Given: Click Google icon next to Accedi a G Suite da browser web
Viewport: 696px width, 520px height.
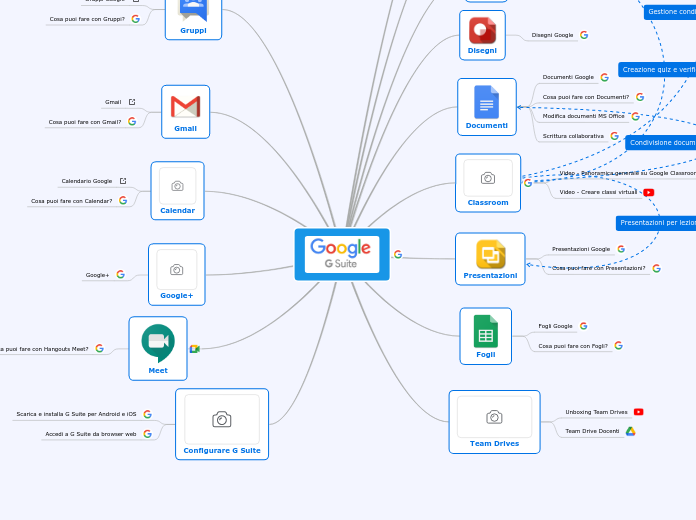Looking at the screenshot, I should point(147,434).
